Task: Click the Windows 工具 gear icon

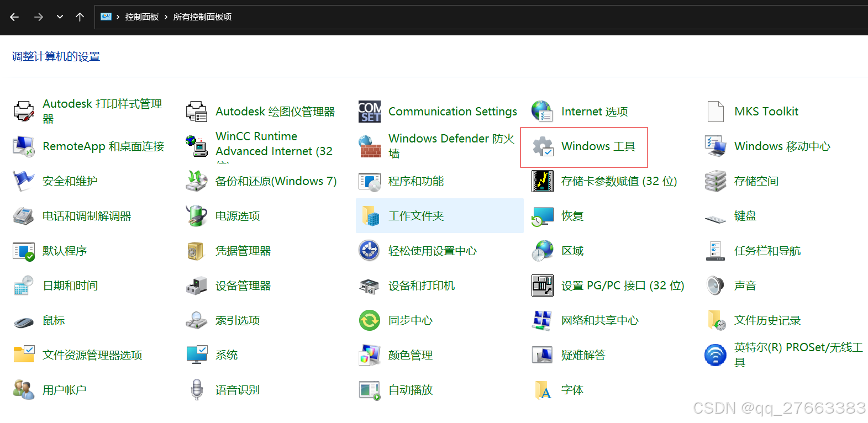Action: pyautogui.click(x=543, y=146)
